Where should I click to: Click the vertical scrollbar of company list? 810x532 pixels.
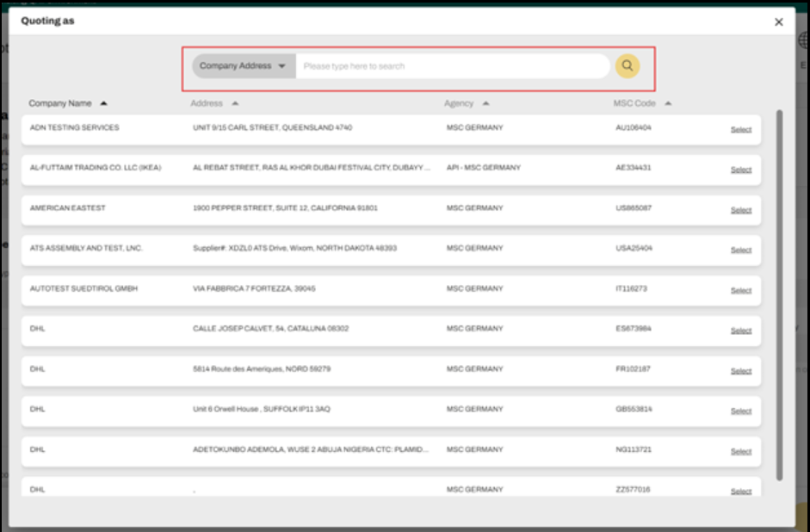point(779,295)
